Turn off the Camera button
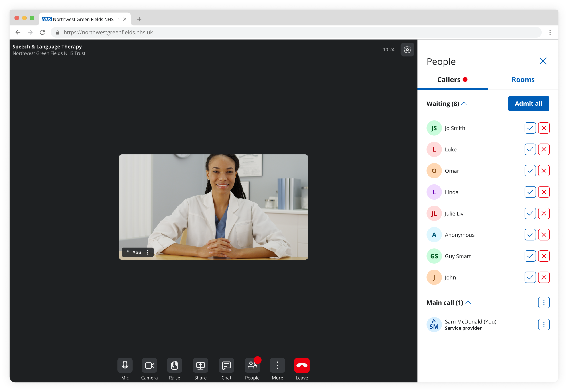 149,365
